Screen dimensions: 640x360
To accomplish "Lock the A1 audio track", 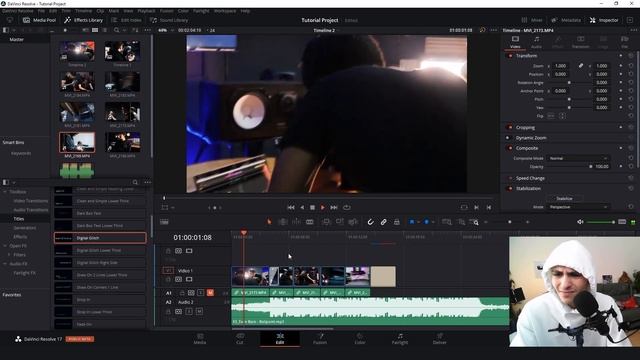I will (x=182, y=293).
